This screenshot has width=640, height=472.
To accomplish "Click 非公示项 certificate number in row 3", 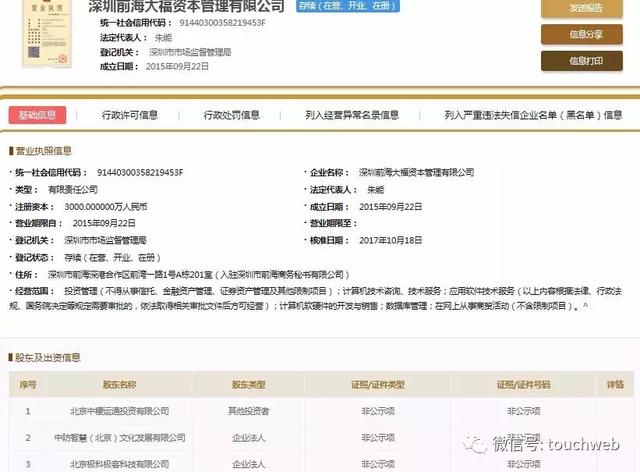I will tap(524, 464).
